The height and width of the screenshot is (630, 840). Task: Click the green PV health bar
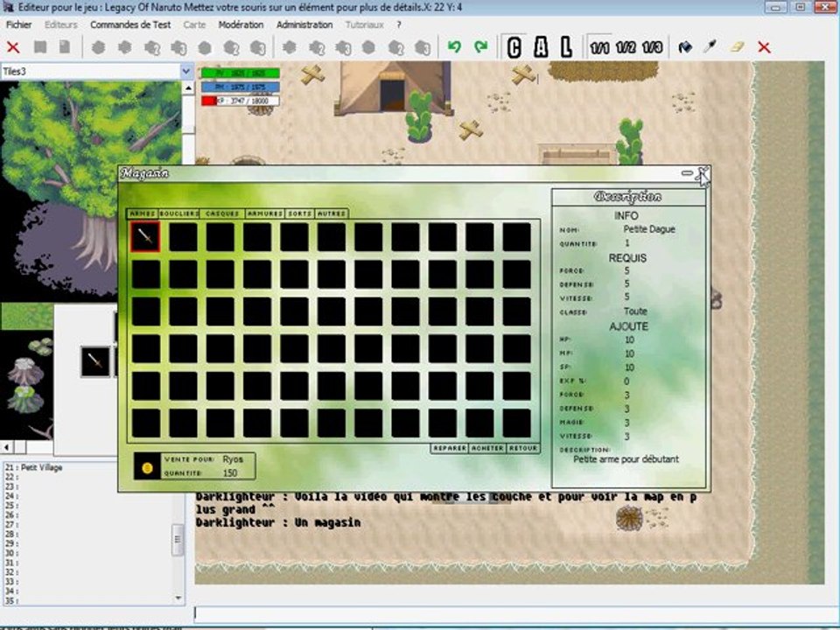pyautogui.click(x=241, y=73)
